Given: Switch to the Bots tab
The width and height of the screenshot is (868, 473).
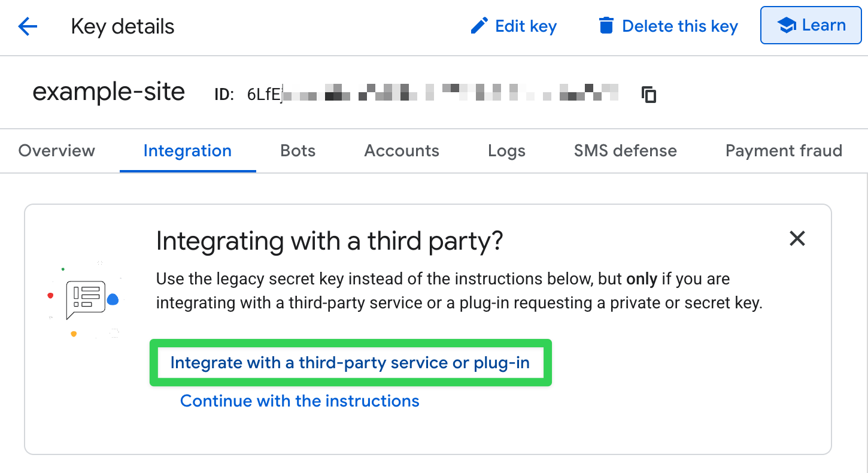Looking at the screenshot, I should (x=298, y=151).
